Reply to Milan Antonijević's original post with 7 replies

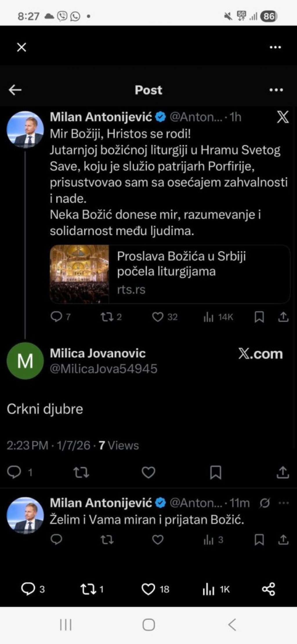(56, 317)
